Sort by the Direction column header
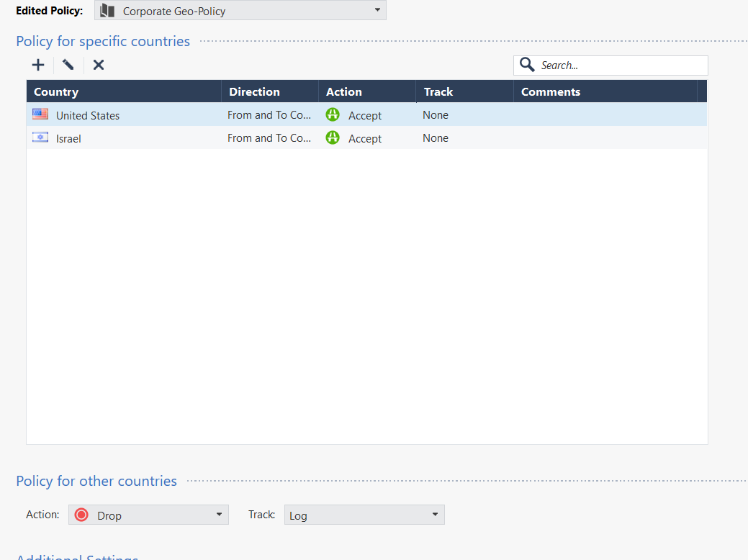 (x=270, y=91)
